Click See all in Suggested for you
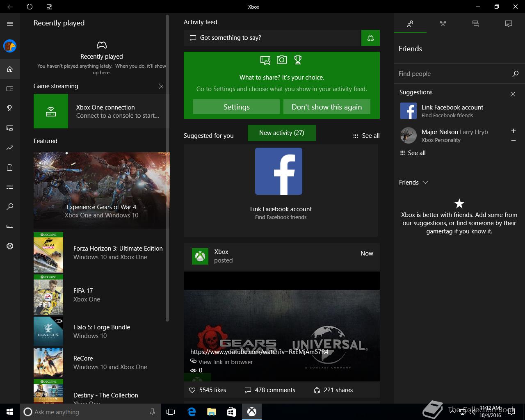 point(366,136)
